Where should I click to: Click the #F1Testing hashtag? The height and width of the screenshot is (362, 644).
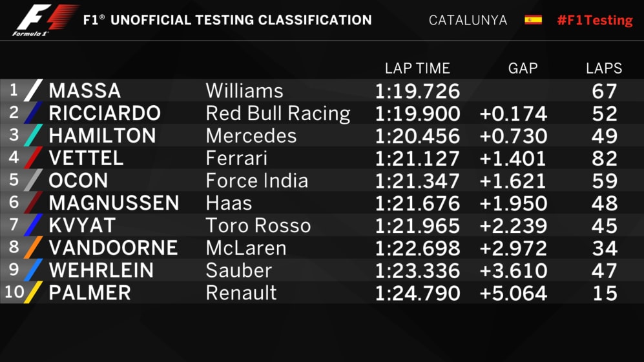tap(594, 20)
